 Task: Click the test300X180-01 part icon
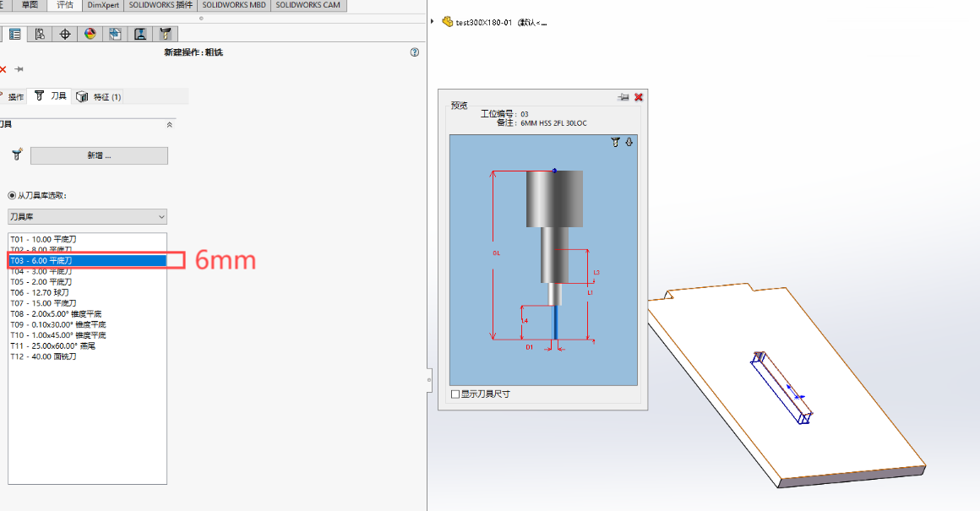click(448, 22)
